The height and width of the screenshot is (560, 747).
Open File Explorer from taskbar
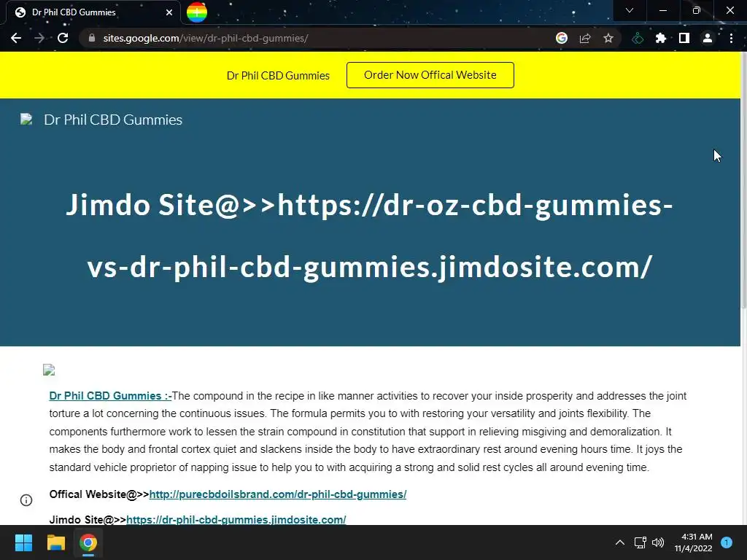(55, 542)
